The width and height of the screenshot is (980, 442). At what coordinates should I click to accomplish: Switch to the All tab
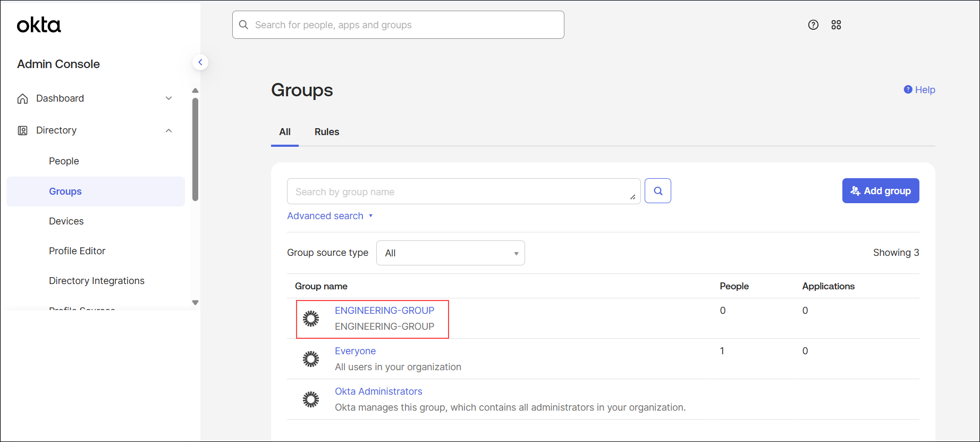285,132
